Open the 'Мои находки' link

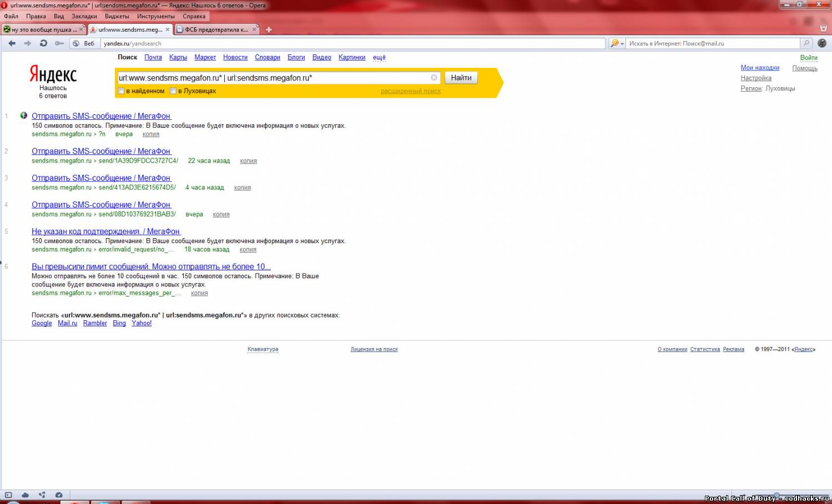760,68
